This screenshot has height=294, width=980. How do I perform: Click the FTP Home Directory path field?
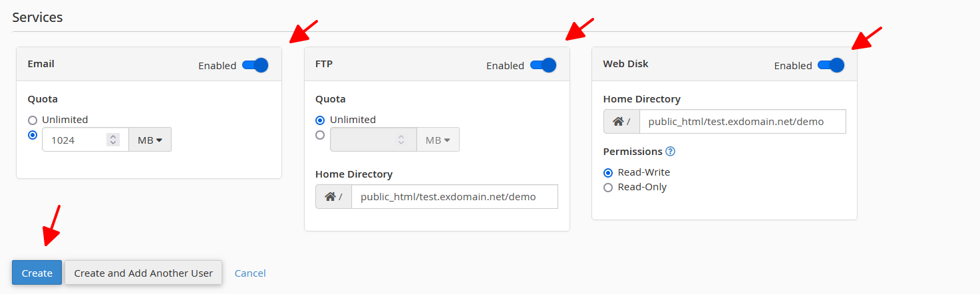tap(454, 197)
